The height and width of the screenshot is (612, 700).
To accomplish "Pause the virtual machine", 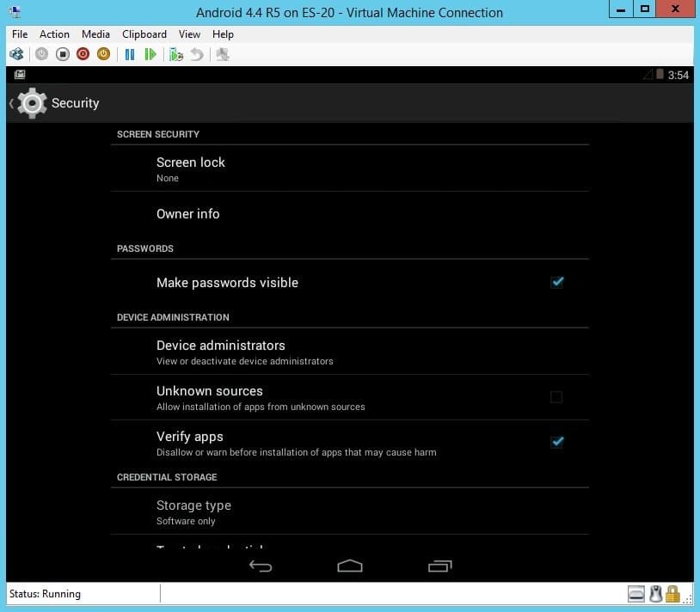I will pyautogui.click(x=130, y=54).
